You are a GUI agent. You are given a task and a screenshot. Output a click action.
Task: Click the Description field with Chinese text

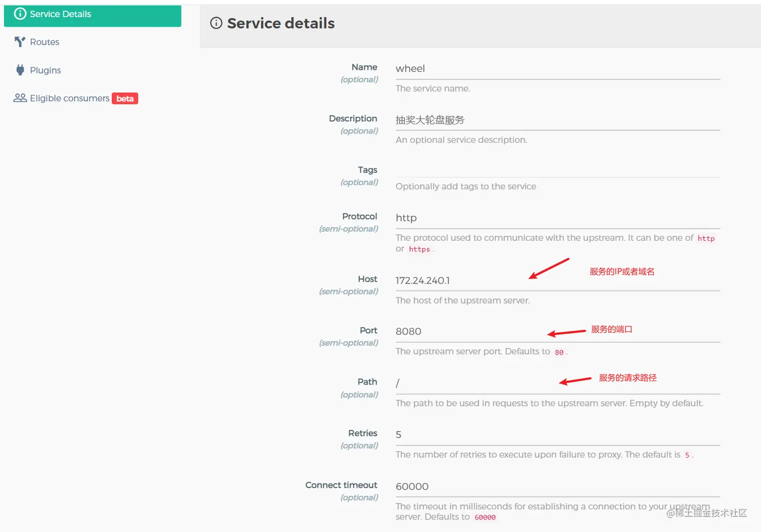point(558,120)
